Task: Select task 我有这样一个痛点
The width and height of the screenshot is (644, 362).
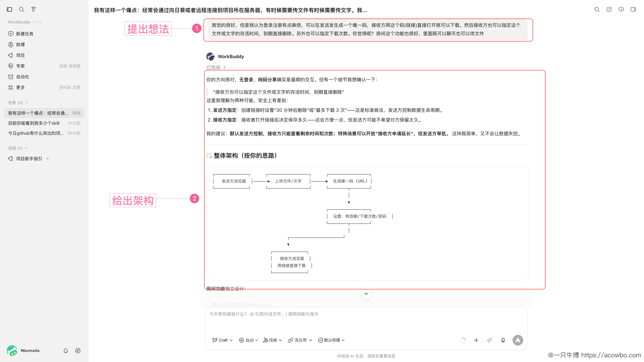Action: [44, 113]
